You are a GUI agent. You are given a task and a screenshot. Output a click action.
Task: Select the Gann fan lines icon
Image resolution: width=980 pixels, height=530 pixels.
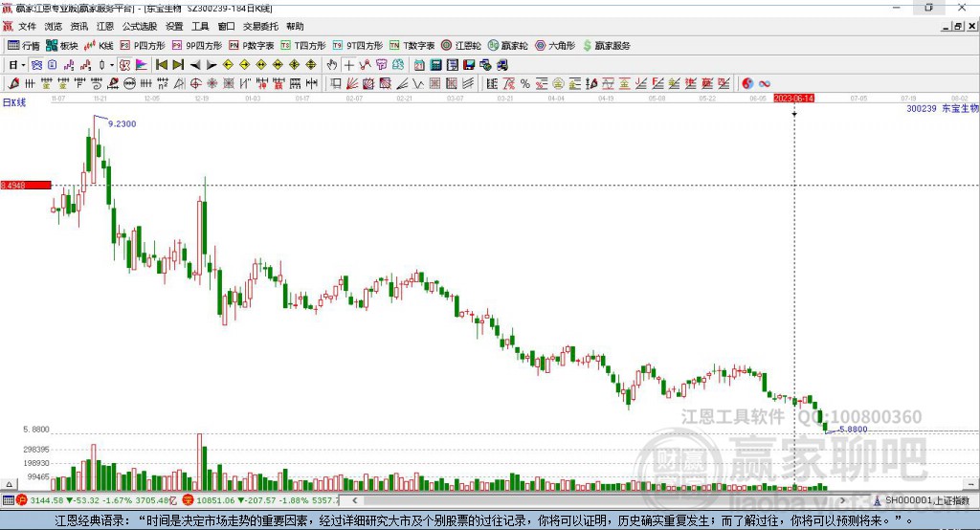352,84
